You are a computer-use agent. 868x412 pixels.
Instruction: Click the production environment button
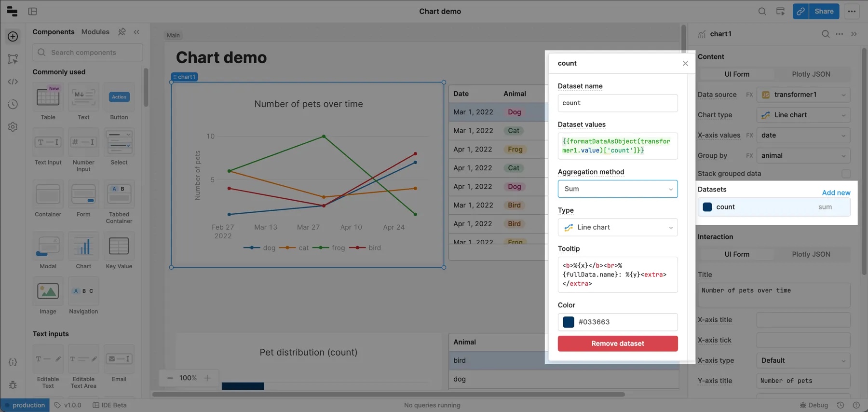[24, 405]
